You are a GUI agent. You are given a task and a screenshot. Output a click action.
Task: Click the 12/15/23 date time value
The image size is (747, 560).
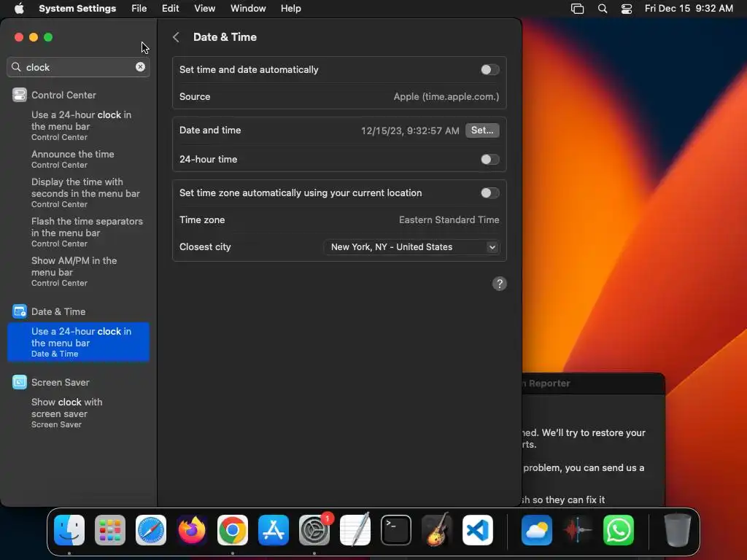(x=410, y=131)
